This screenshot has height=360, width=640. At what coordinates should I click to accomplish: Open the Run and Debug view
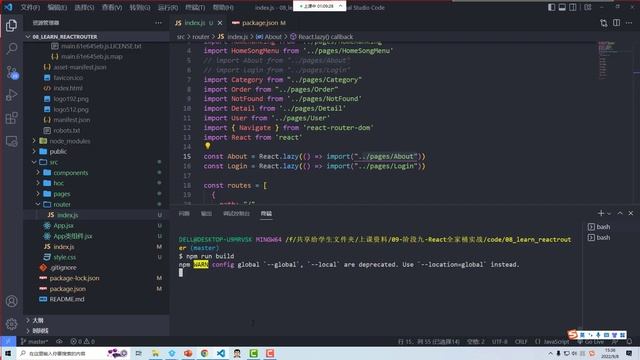coord(11,95)
